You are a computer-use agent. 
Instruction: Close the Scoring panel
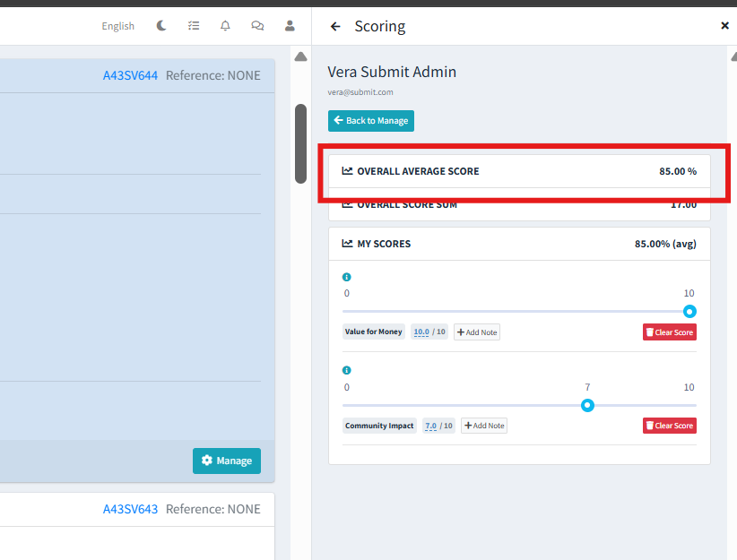click(724, 26)
